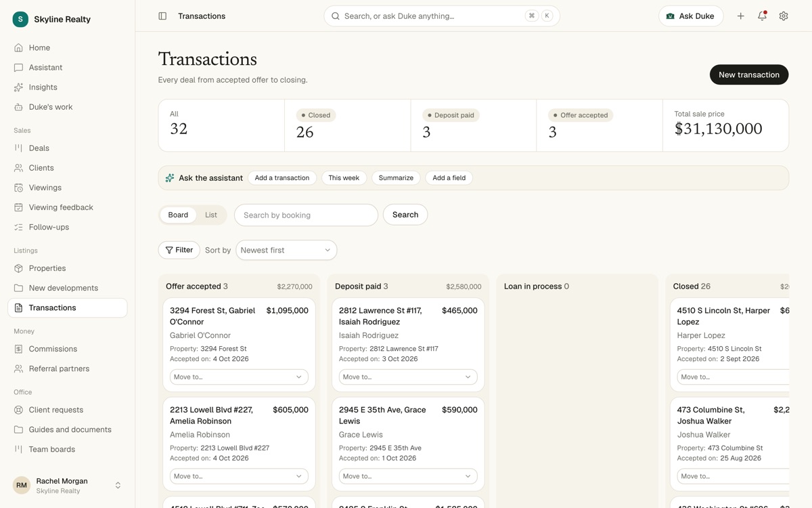Click the Skyline Realty logo avatar
This screenshot has width=812, height=508.
[x=20, y=19]
